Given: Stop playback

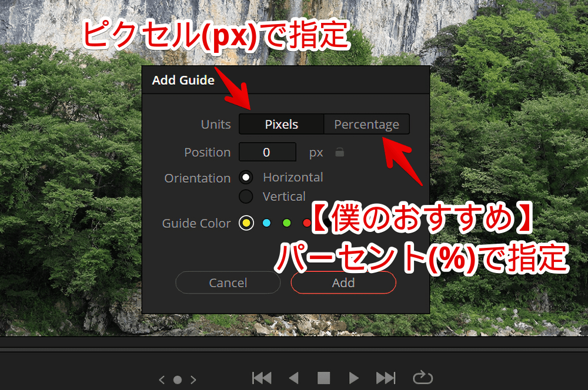Looking at the screenshot, I should [323, 378].
